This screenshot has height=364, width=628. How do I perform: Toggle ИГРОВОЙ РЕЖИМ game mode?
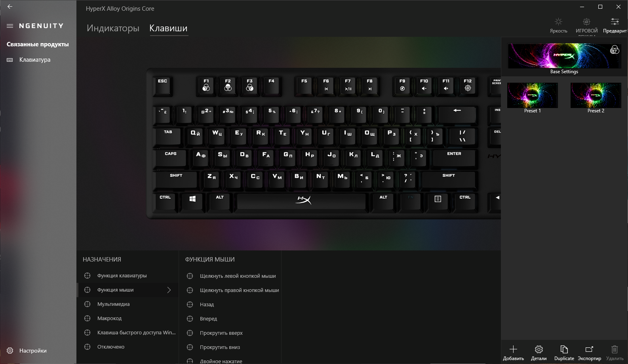click(586, 26)
